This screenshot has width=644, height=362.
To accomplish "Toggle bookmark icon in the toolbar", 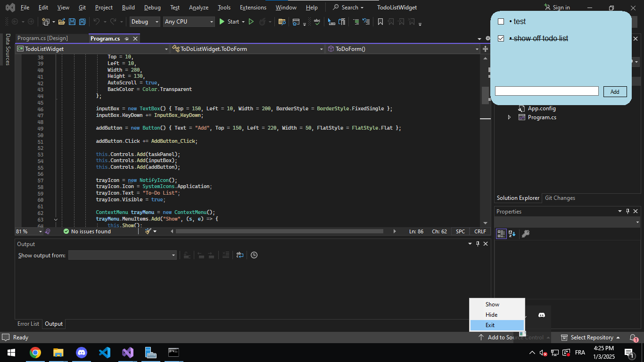I will pos(380,22).
